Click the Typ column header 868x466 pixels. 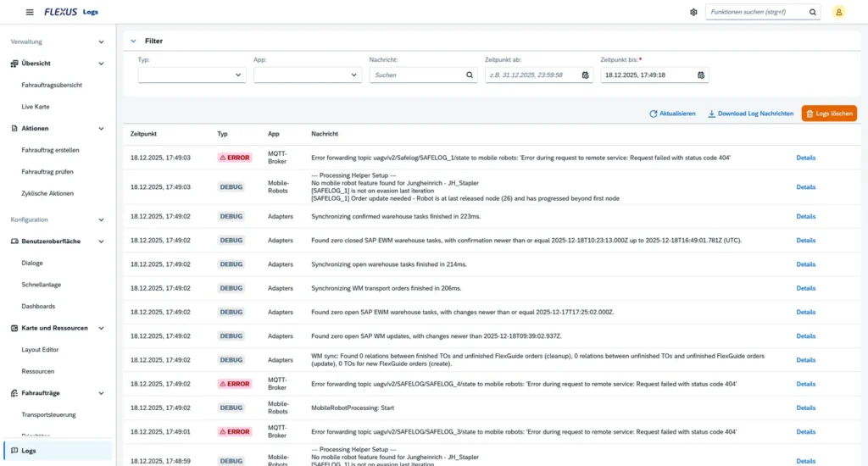[x=222, y=134]
